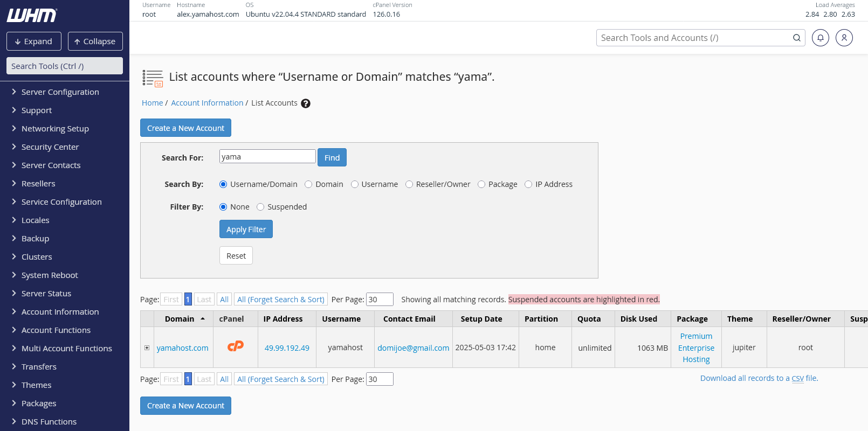This screenshot has height=431, width=868.
Task: Download all records to a CSV file
Action: point(759,378)
